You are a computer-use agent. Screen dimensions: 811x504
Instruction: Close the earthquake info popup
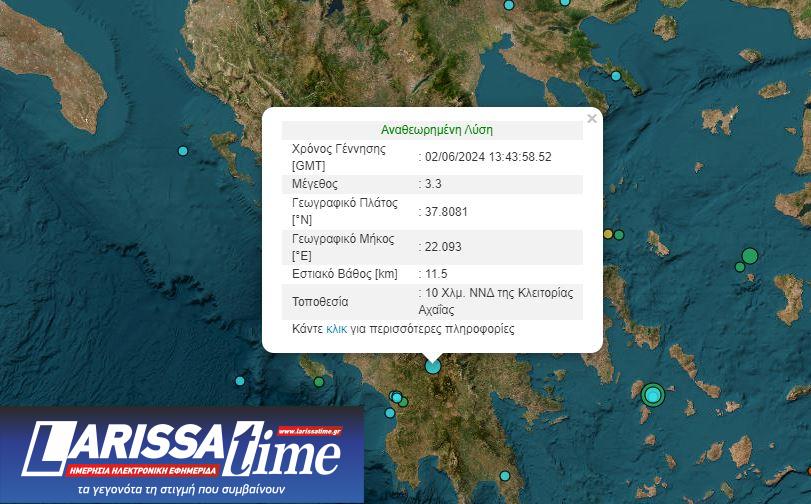pyautogui.click(x=591, y=119)
